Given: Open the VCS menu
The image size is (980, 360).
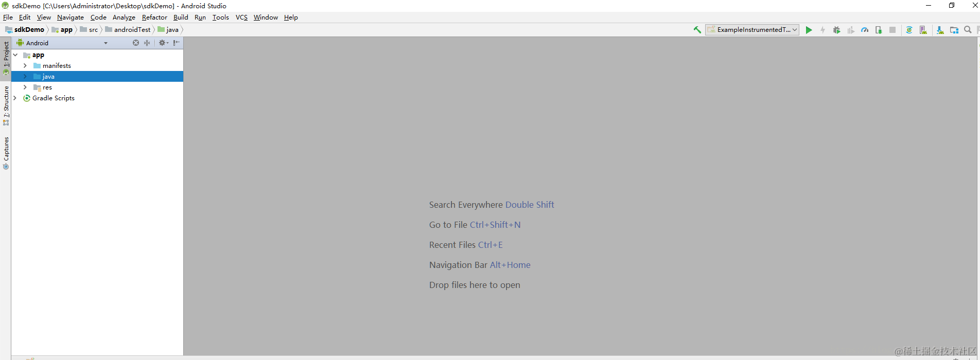Looking at the screenshot, I should [x=241, y=17].
